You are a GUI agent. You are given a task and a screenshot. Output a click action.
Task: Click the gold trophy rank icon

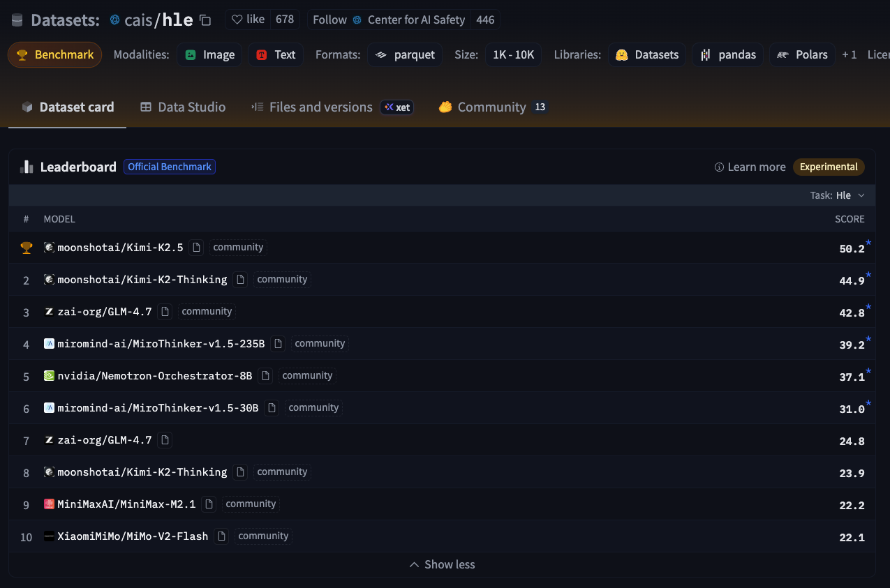27,248
